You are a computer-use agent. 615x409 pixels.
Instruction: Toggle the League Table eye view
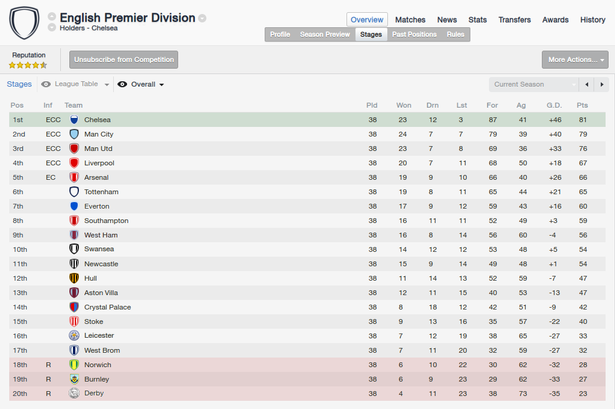pos(46,84)
